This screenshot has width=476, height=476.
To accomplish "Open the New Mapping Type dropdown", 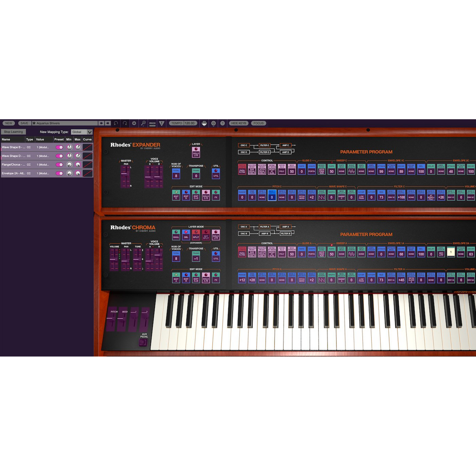I will coord(82,132).
